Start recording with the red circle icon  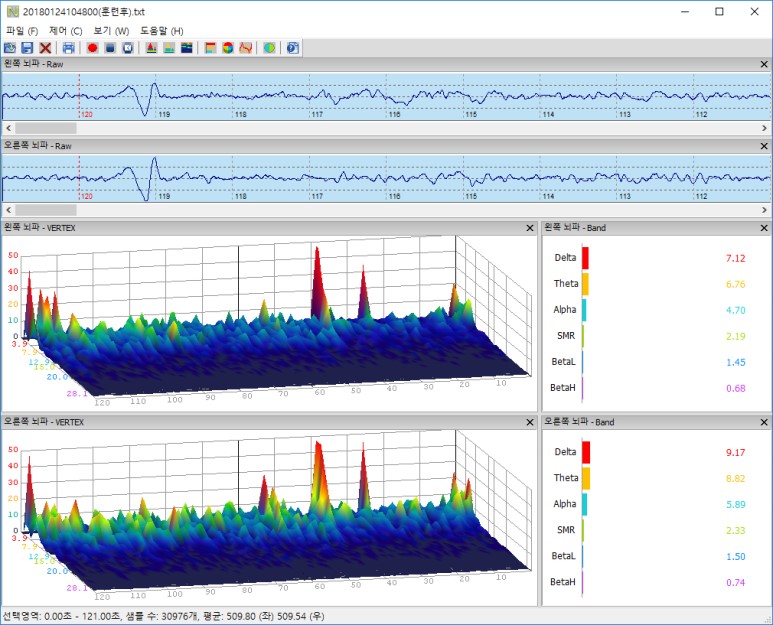tap(92, 47)
